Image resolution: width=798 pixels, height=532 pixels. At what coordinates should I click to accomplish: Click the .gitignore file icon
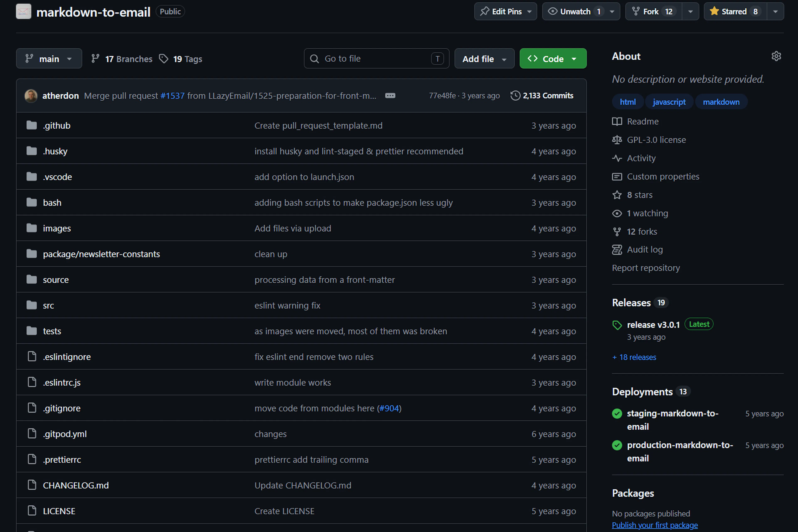click(32, 408)
